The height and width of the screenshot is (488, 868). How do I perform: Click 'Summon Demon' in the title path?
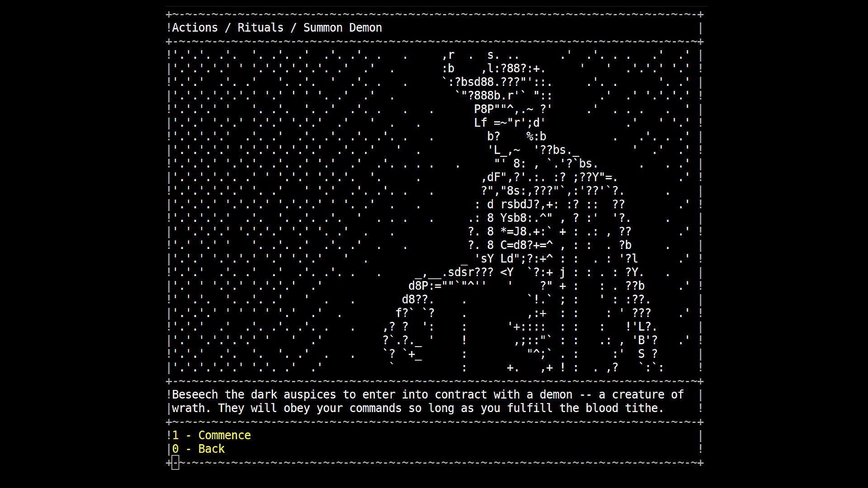click(x=342, y=28)
